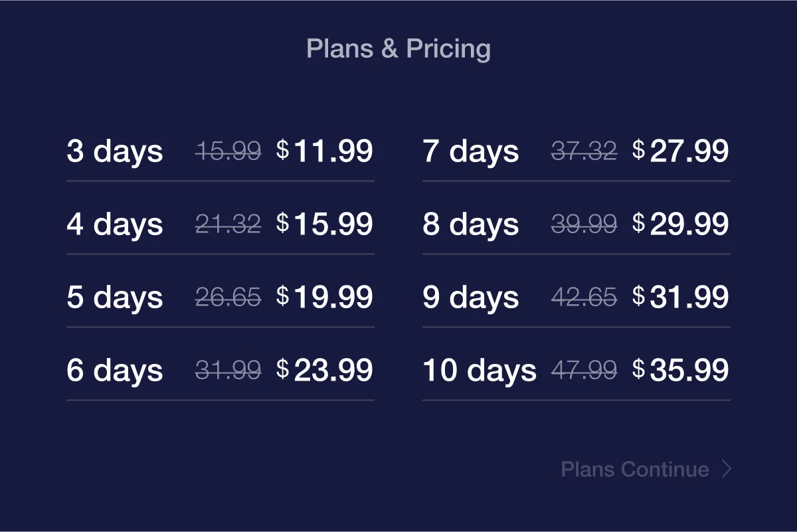Choose the 5 days plan
Image resolution: width=797 pixels, height=532 pixels.
click(220, 298)
